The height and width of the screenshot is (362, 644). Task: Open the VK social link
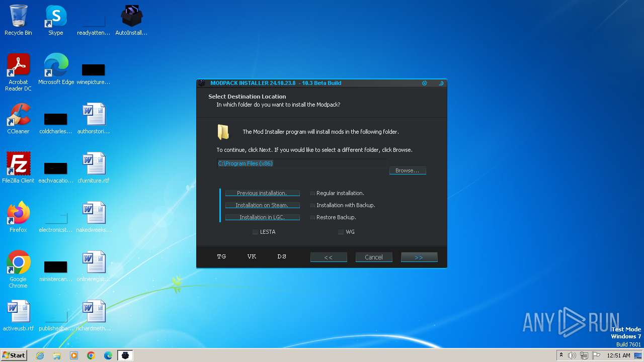point(252,256)
